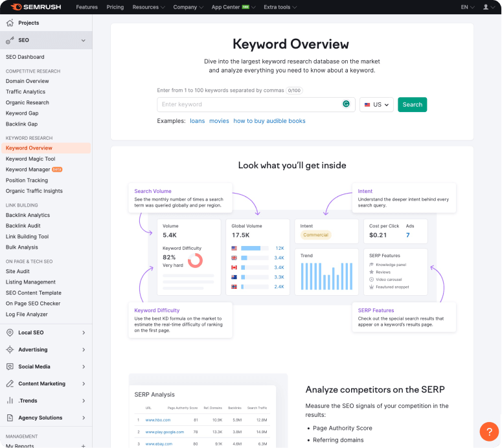Click the Social Media icon

[10, 366]
